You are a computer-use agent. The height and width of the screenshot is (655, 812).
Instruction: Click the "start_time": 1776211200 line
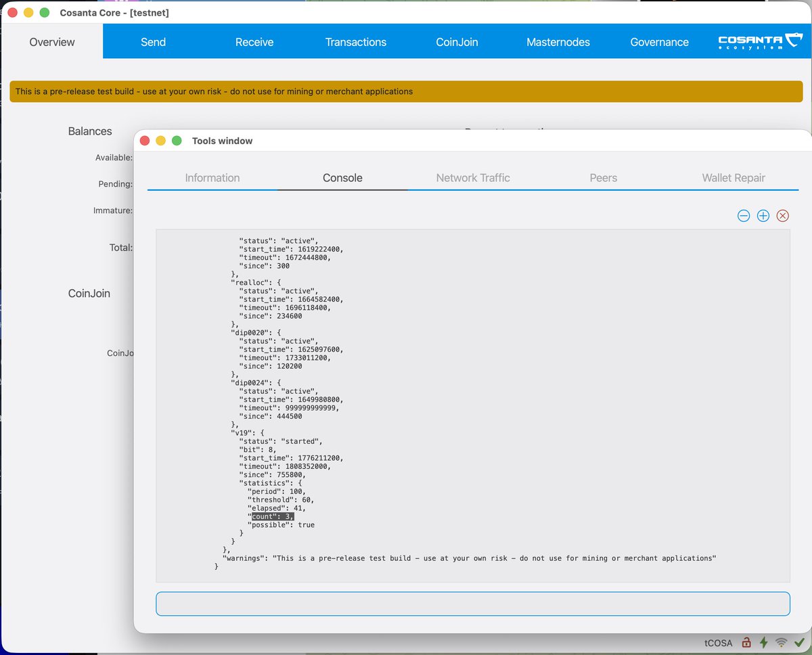coord(291,458)
